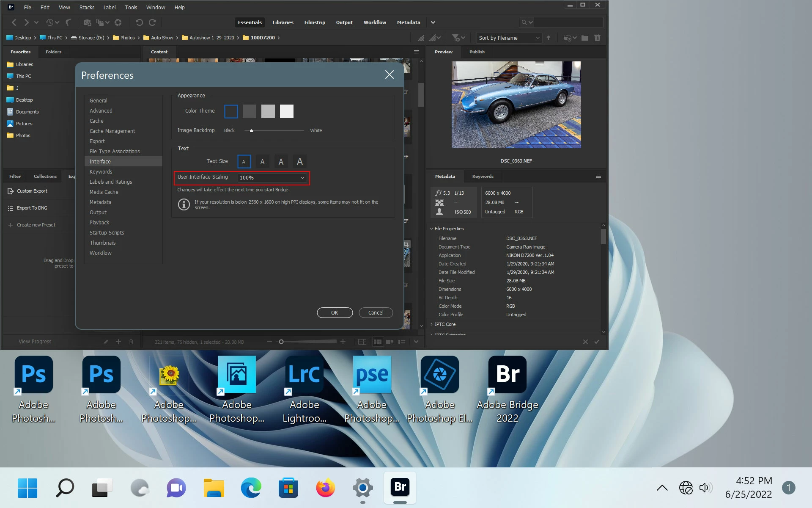This screenshot has height=508, width=812.
Task: Choose the largest text size option
Action: pyautogui.click(x=299, y=162)
